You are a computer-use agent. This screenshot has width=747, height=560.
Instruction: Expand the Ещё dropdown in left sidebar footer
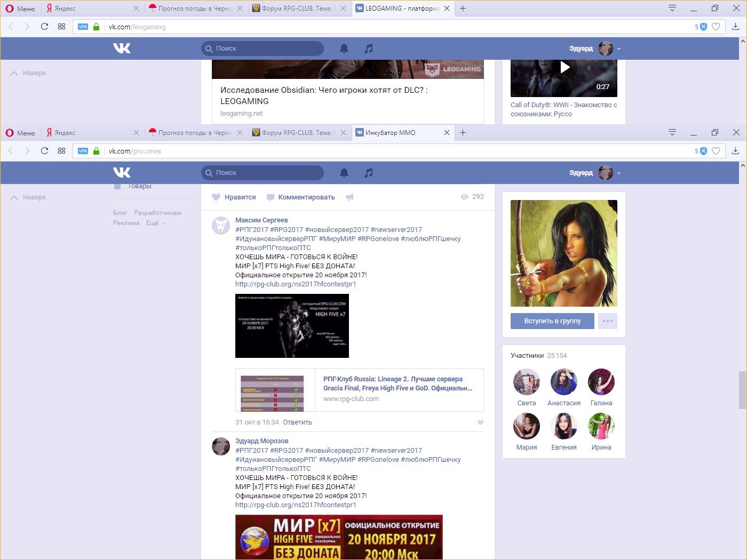pos(155,223)
